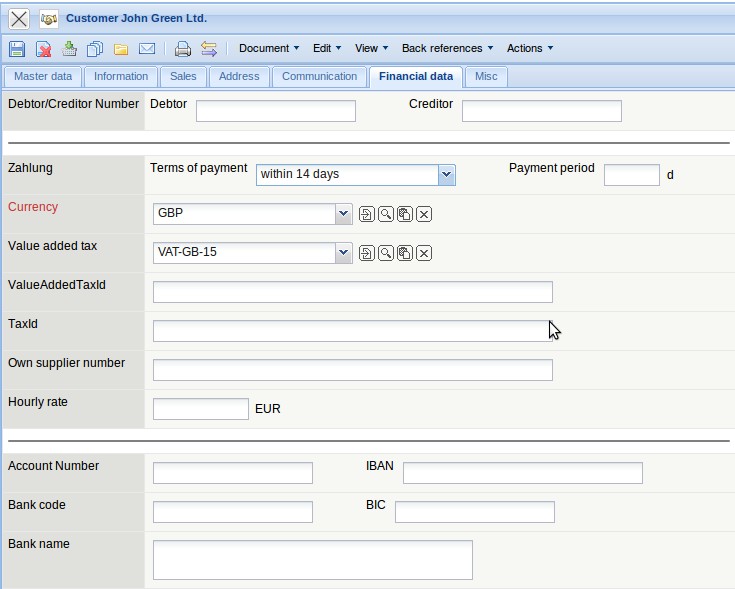Click the Save floppy disk icon
This screenshot has height=589, width=735.
pyautogui.click(x=17, y=48)
